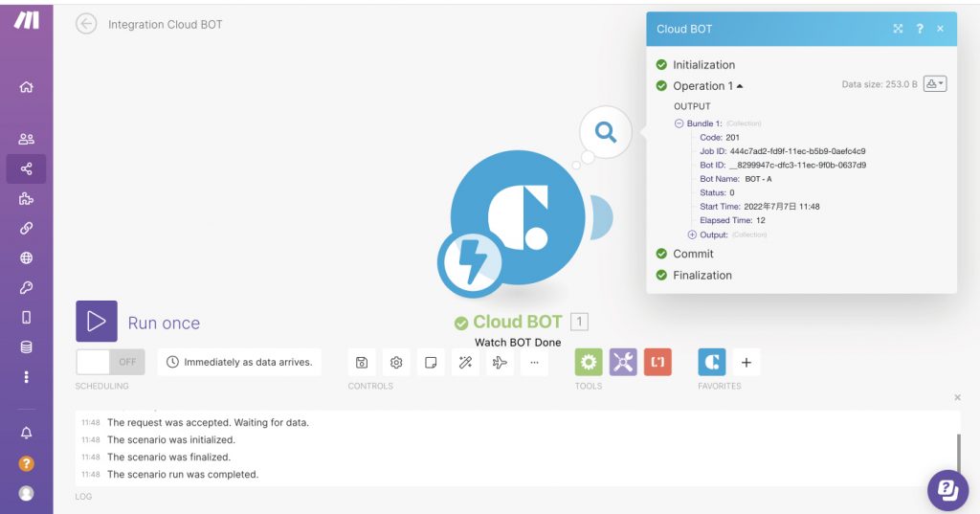Image resolution: width=980 pixels, height=514 pixels.
Task: Open Scenario settings gear icon
Action: pos(396,363)
